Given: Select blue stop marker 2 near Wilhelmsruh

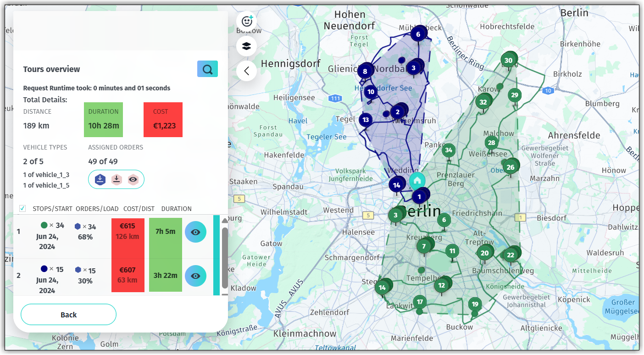Looking at the screenshot, I should [397, 112].
